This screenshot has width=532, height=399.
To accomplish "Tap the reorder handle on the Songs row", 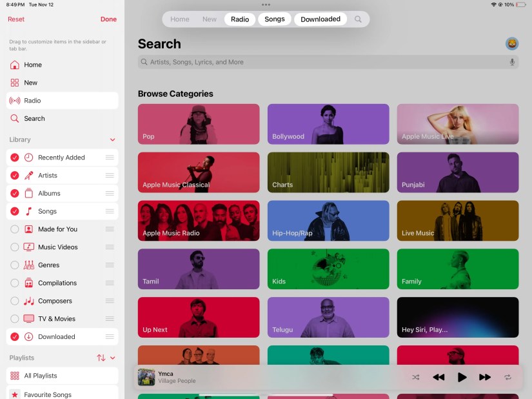I will point(110,211).
